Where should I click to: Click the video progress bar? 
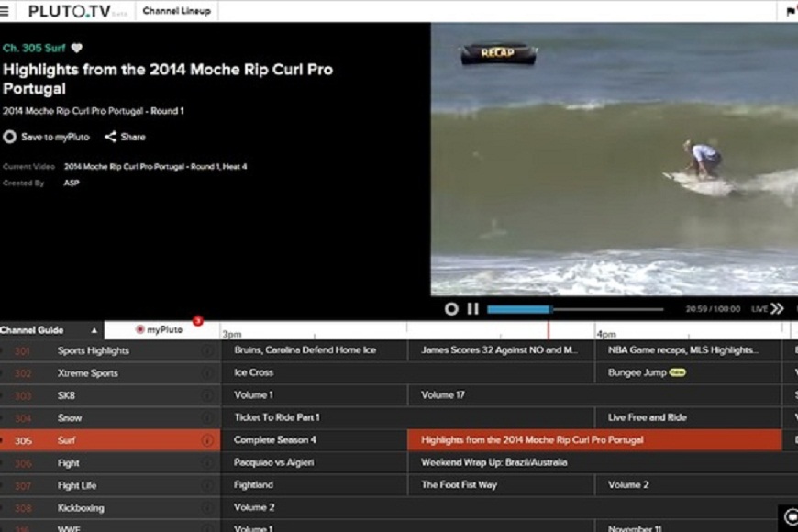point(574,309)
